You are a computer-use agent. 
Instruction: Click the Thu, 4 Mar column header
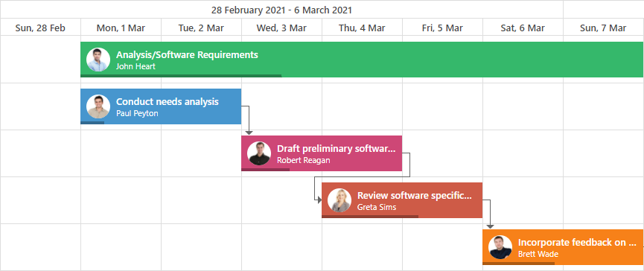click(363, 28)
